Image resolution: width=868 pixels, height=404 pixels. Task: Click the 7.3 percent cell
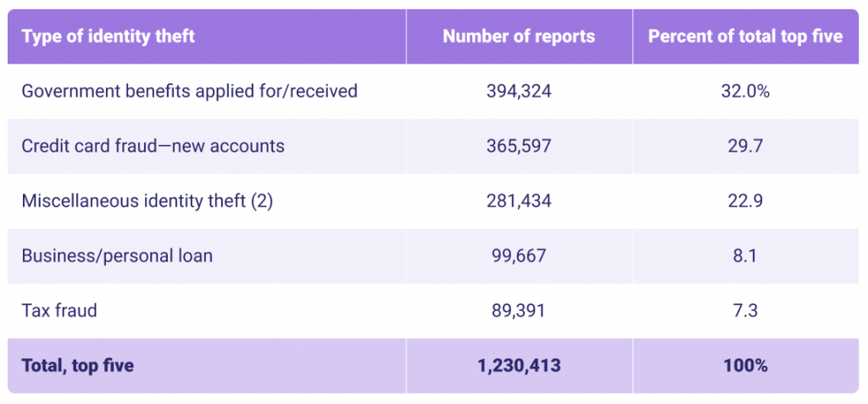(x=745, y=310)
